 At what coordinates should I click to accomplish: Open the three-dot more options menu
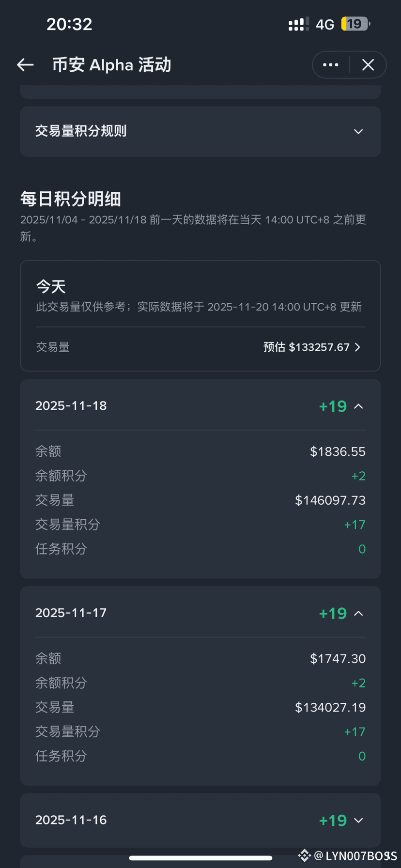point(331,65)
